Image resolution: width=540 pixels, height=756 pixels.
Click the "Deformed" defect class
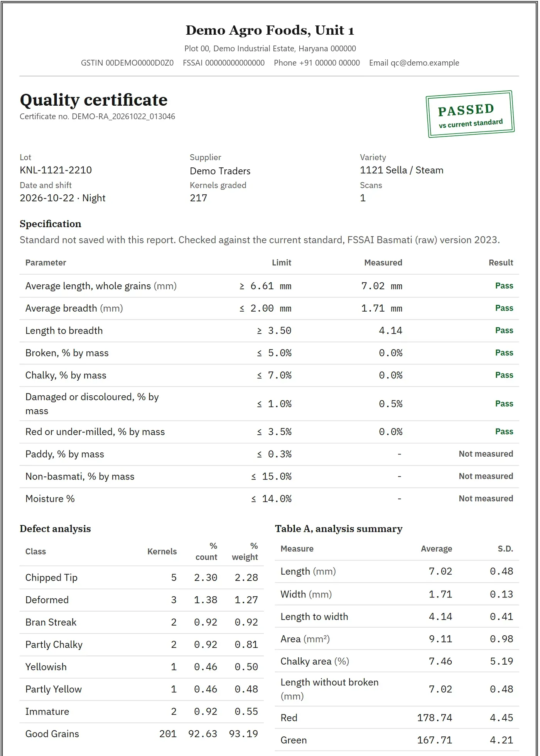[47, 600]
